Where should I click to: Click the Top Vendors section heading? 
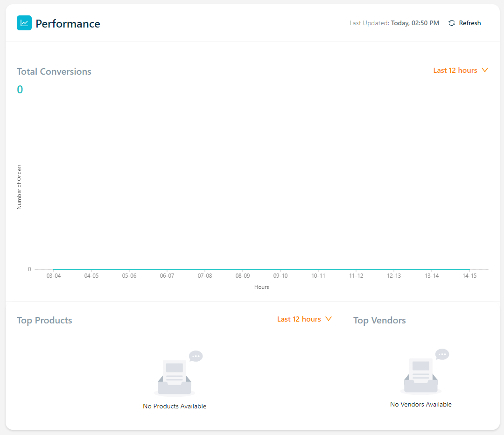(x=379, y=320)
